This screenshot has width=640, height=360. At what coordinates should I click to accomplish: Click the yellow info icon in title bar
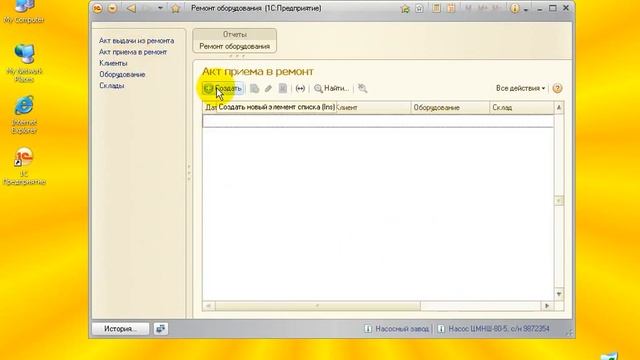point(515,8)
